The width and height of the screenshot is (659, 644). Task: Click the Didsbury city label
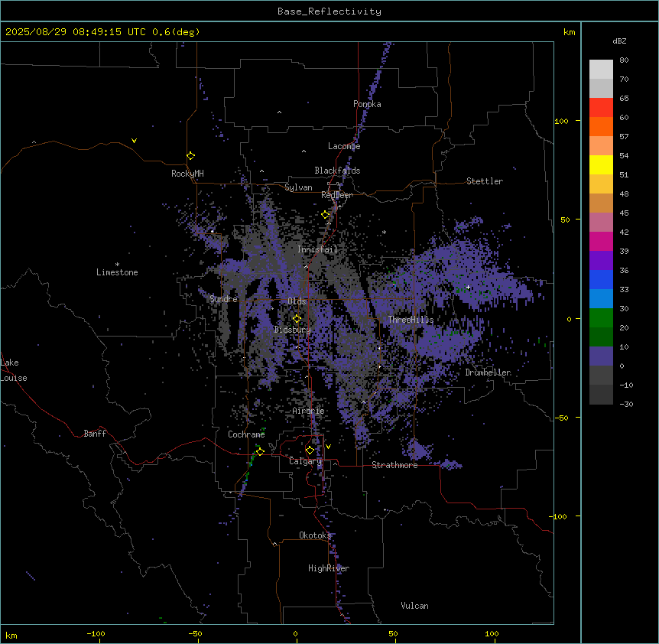[293, 330]
